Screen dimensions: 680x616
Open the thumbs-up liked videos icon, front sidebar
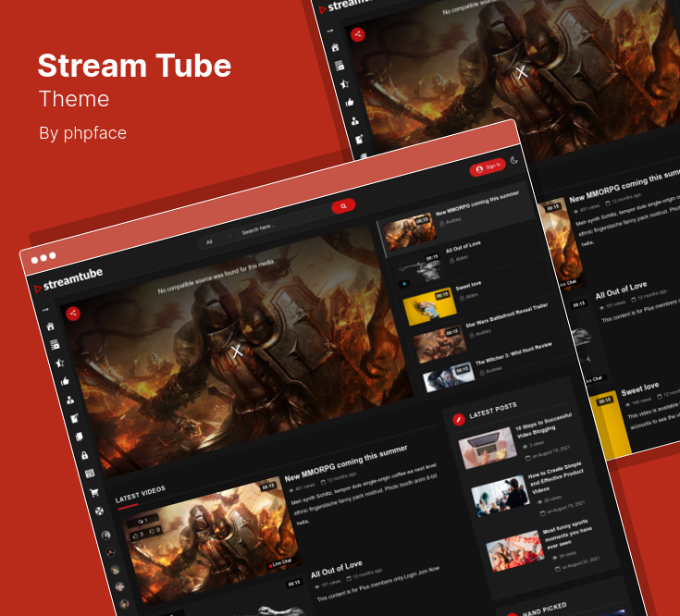pos(65,381)
